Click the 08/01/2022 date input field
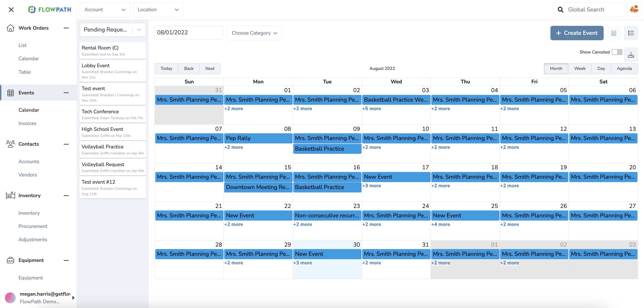This screenshot has height=308, width=644. pos(188,33)
